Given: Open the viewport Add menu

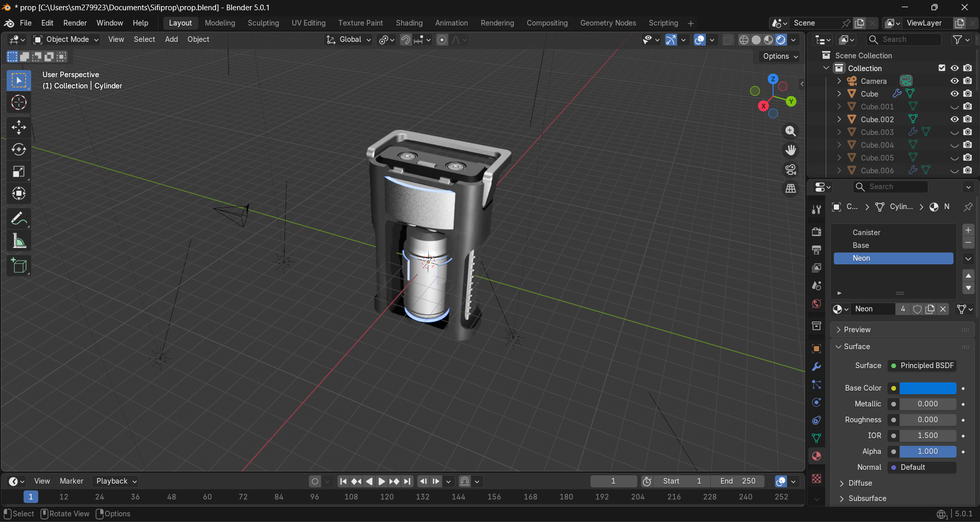Looking at the screenshot, I should [171, 39].
